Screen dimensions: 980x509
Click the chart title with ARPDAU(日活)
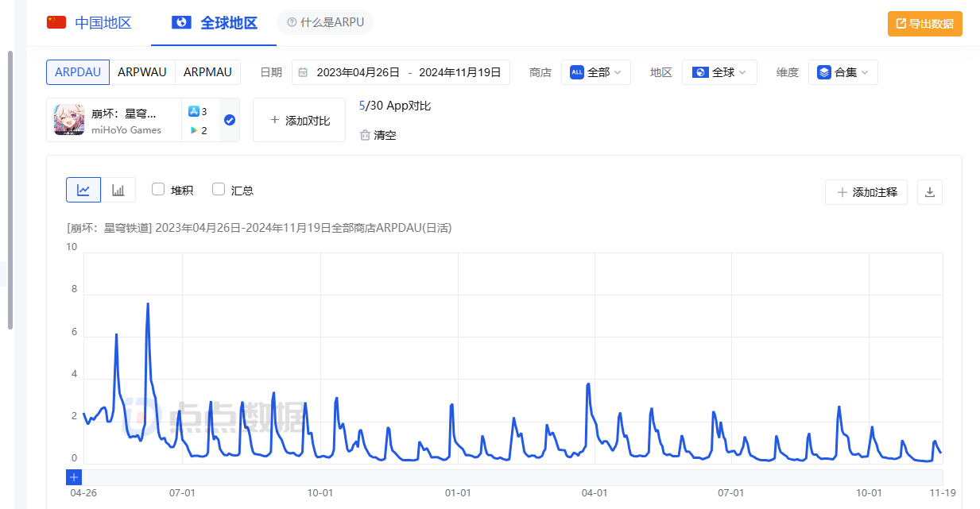tap(259, 228)
